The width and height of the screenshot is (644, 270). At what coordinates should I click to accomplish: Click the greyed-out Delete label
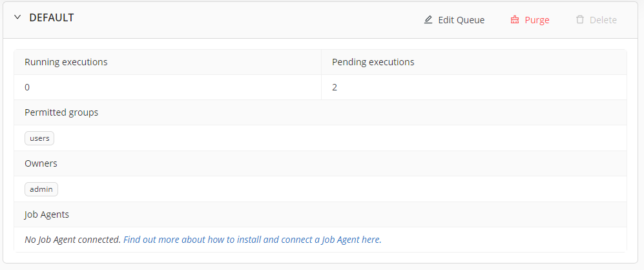pos(603,20)
